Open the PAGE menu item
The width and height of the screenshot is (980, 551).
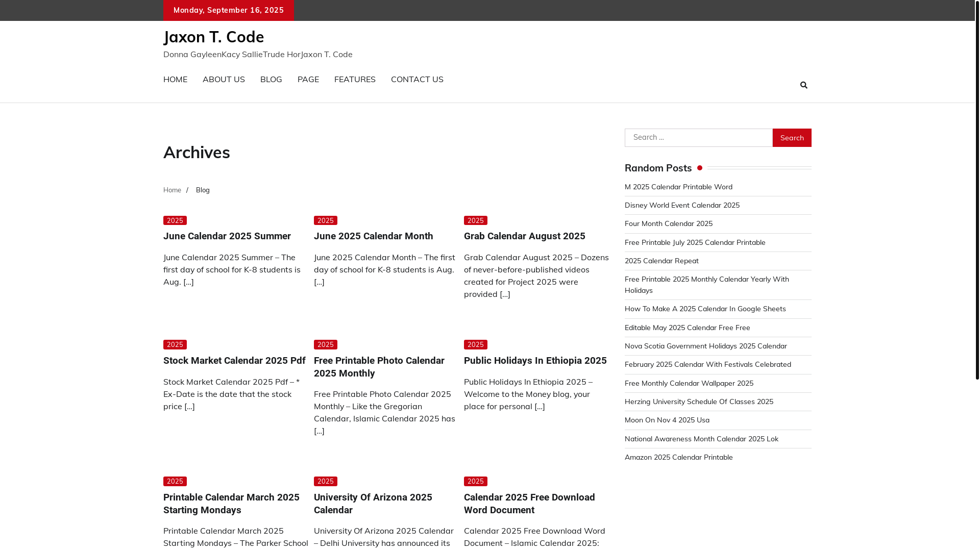(308, 79)
